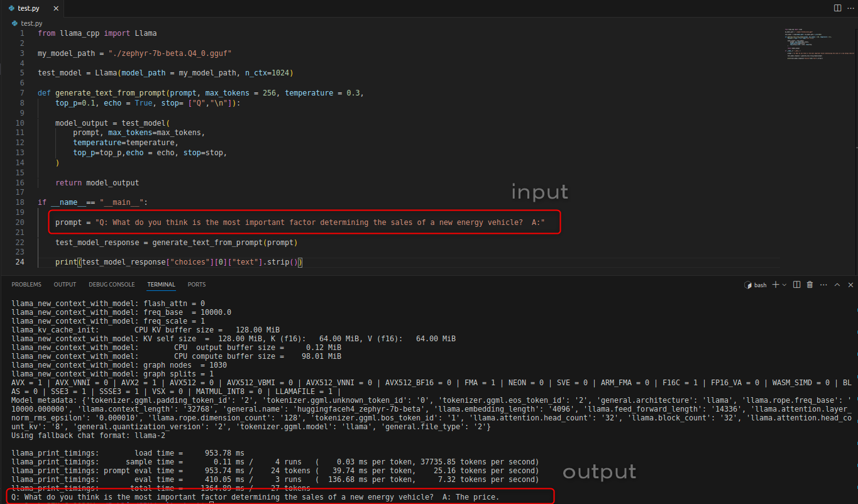Click the 'top_p=0.1, echo = True' line

148,103
